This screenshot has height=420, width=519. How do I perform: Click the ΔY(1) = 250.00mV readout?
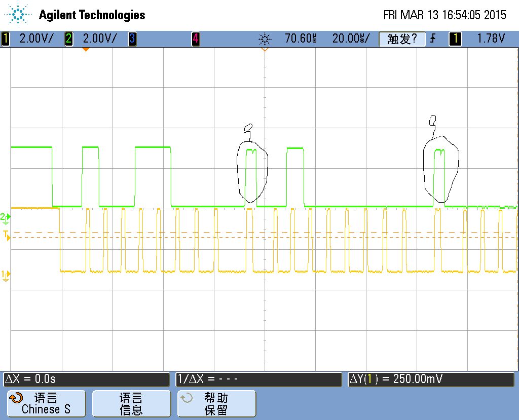click(x=431, y=379)
